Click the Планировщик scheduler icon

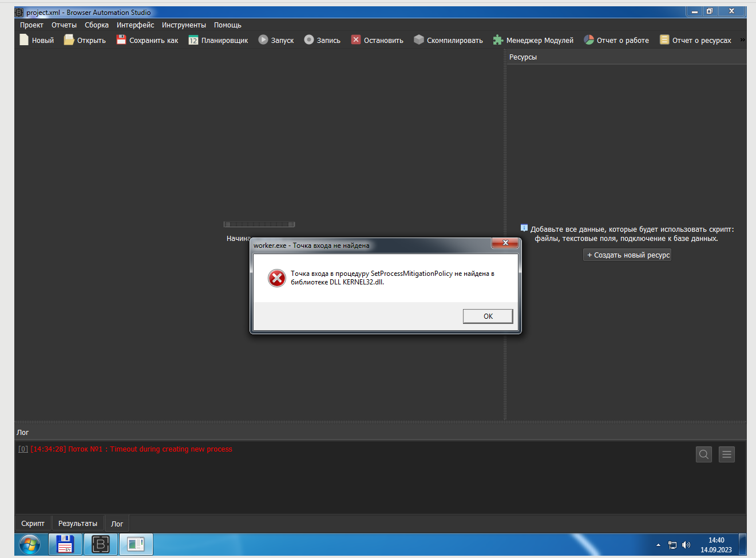pyautogui.click(x=218, y=40)
